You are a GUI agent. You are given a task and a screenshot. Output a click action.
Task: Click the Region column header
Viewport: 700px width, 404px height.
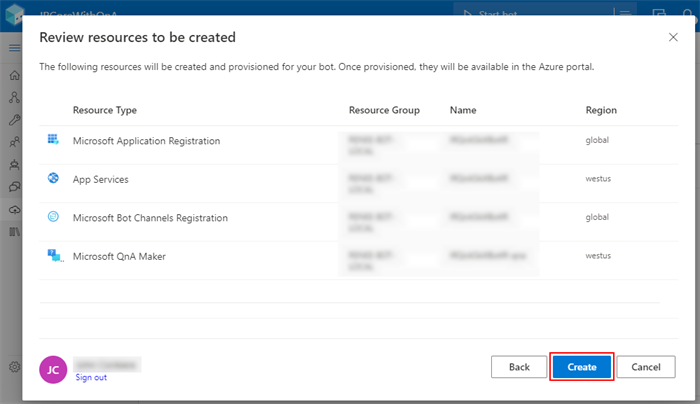click(601, 110)
